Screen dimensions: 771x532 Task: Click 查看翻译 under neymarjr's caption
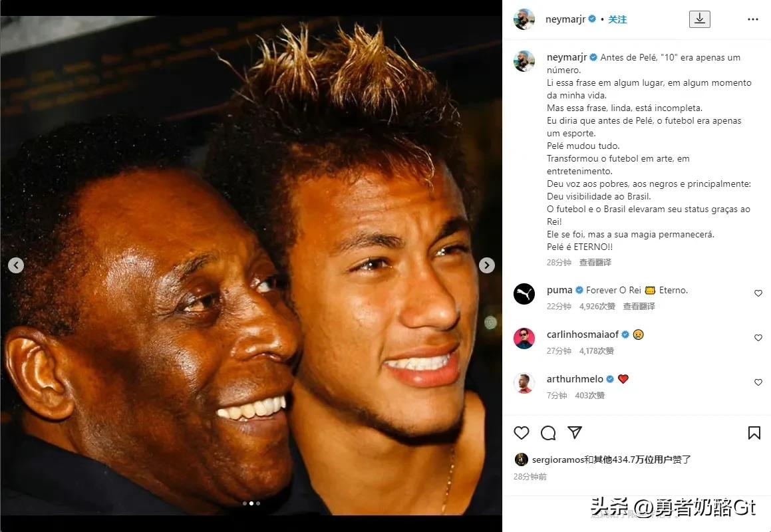pos(595,263)
